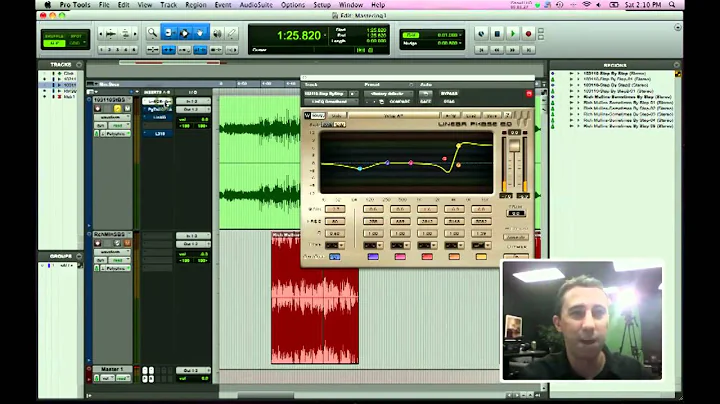Click the Waves Load button

pyautogui.click(x=471, y=116)
